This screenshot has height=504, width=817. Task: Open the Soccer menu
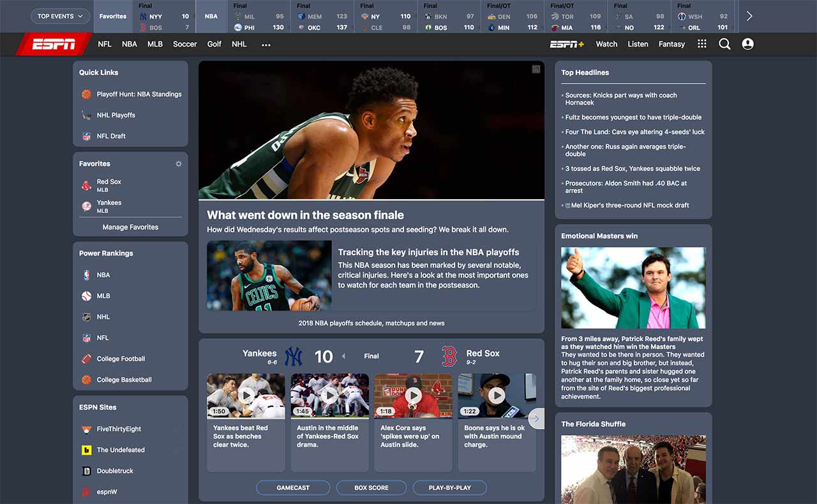point(185,44)
